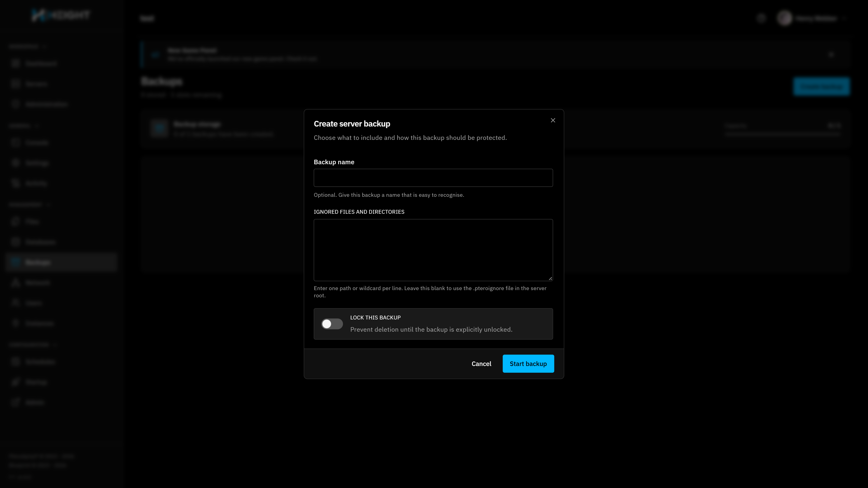This screenshot has width=868, height=488.
Task: Enable the Lock this backup switch
Action: 332,324
